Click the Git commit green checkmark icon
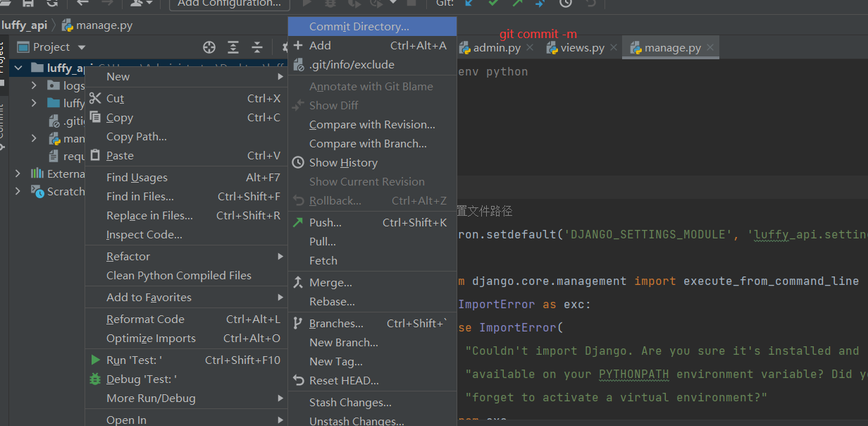This screenshot has height=426, width=868. [x=493, y=3]
